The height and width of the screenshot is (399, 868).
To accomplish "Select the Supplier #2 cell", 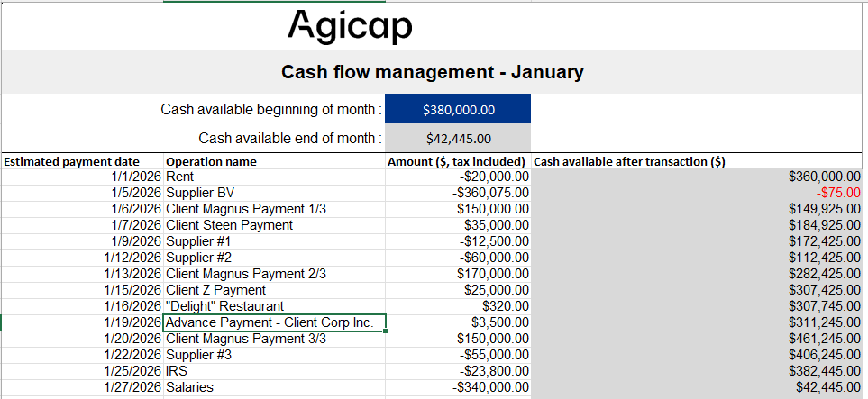I will click(x=275, y=258).
